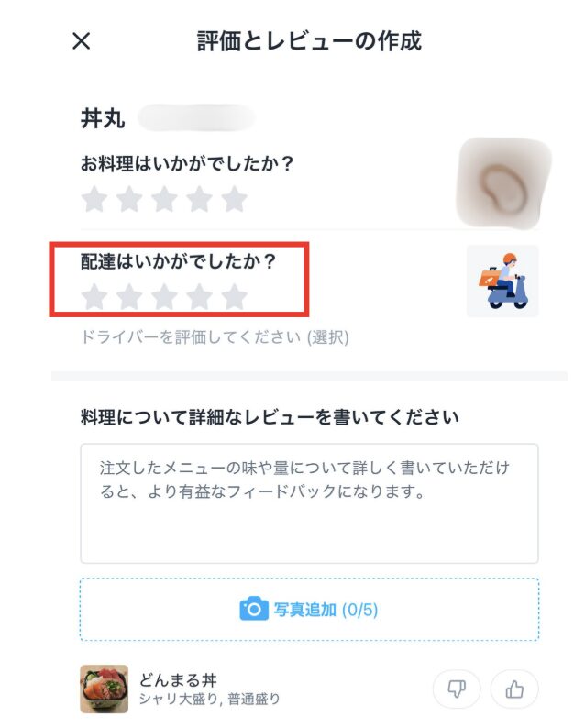Rate the delivery five stars
The height and width of the screenshot is (728, 574).
point(234,297)
